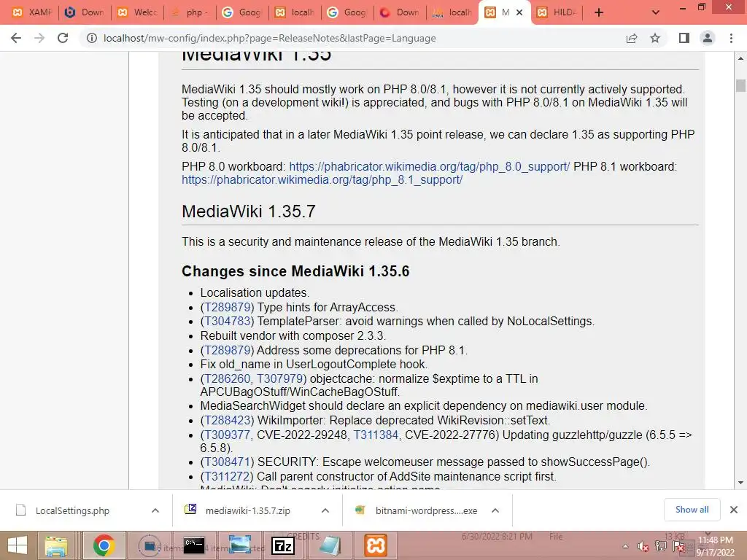Viewport: 747px width, 560px height.
Task: Open XAMPP control panel from the taskbar
Action: click(376, 545)
